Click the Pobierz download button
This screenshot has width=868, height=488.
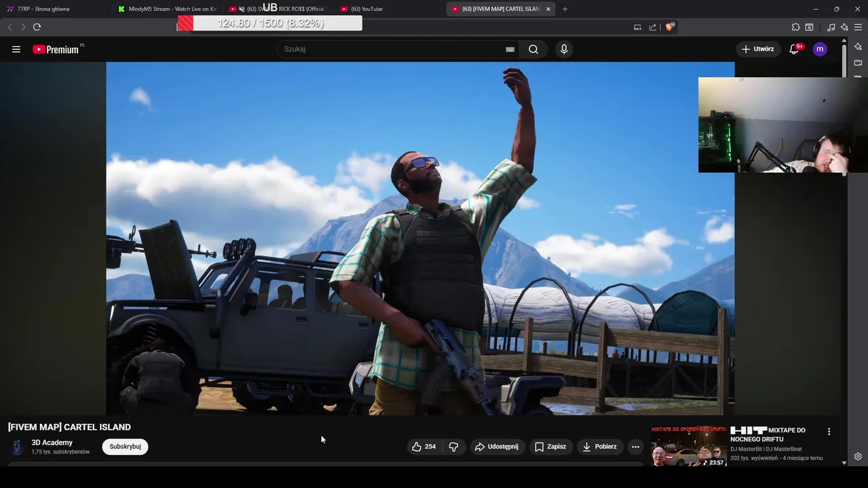pos(599,447)
